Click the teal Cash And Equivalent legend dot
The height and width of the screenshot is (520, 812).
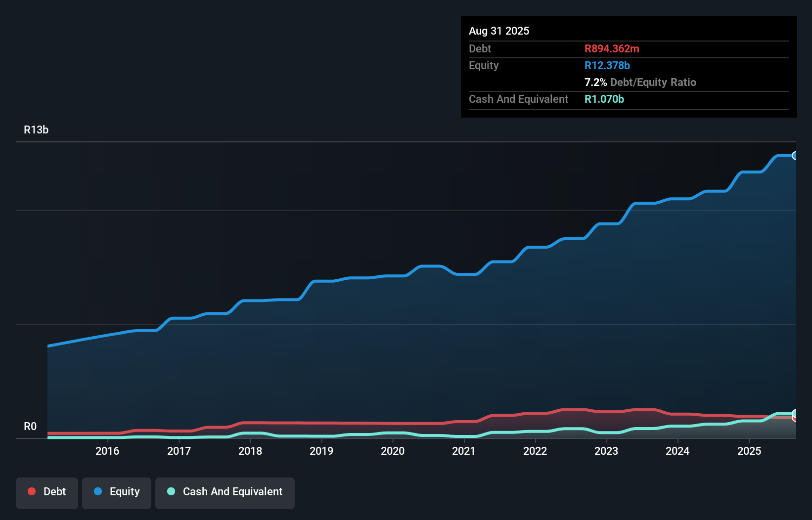pyautogui.click(x=171, y=491)
